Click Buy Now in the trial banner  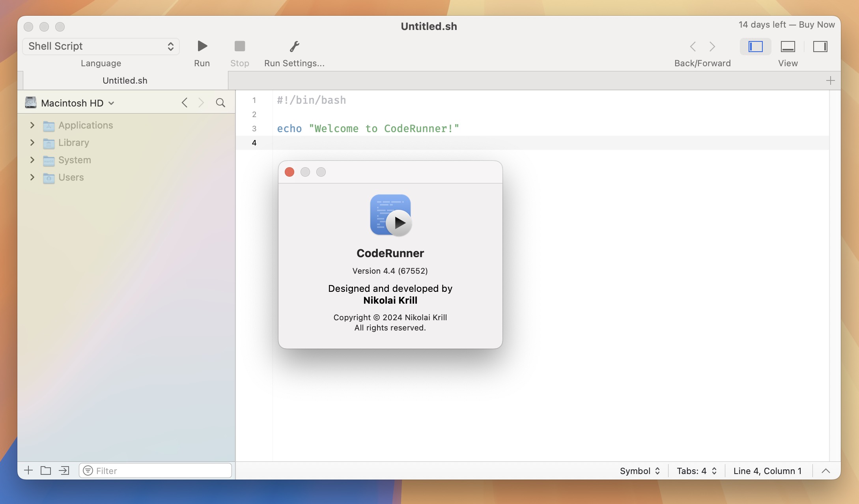click(817, 24)
